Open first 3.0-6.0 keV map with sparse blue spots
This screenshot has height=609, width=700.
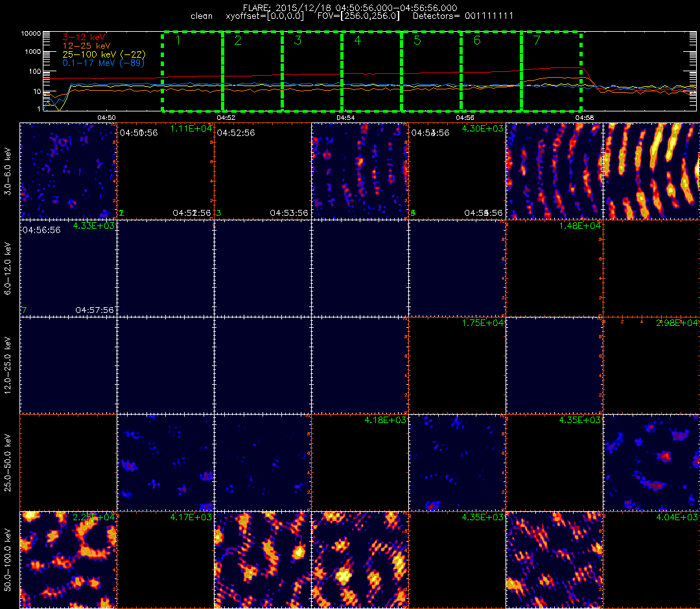click(68, 171)
